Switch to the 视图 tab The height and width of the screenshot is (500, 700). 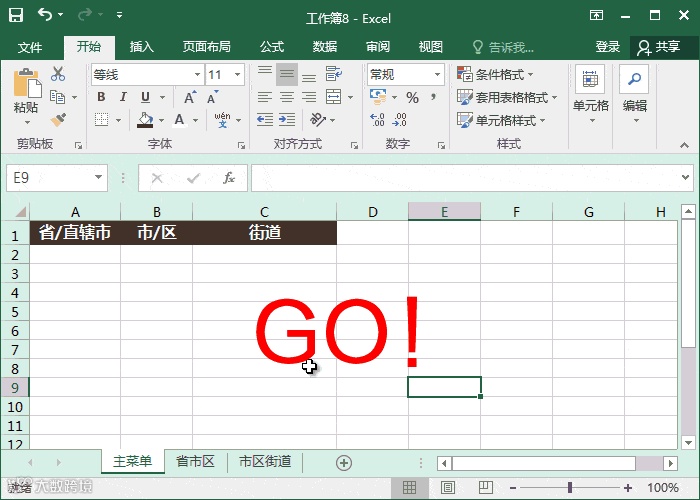pyautogui.click(x=430, y=47)
